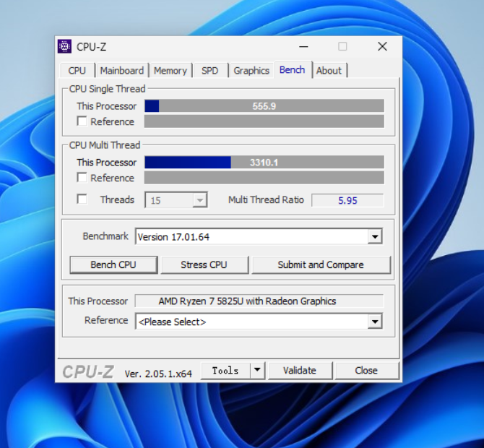The width and height of the screenshot is (484, 448).
Task: Open the Tools dropdown arrow
Action: coord(257,370)
